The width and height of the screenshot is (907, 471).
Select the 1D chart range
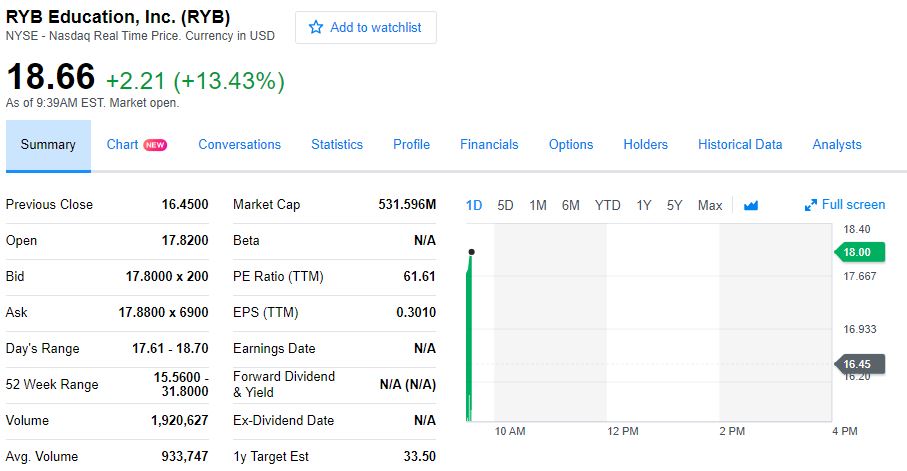[474, 205]
